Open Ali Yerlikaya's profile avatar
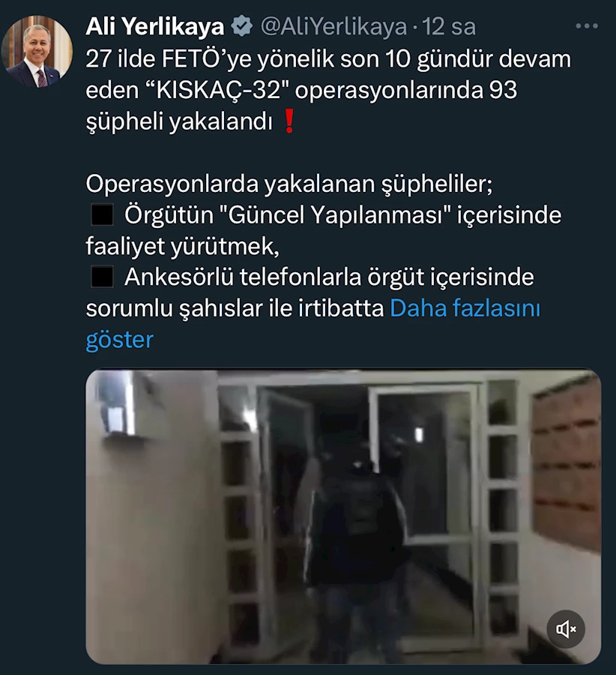The width and height of the screenshot is (616, 675). [37, 51]
